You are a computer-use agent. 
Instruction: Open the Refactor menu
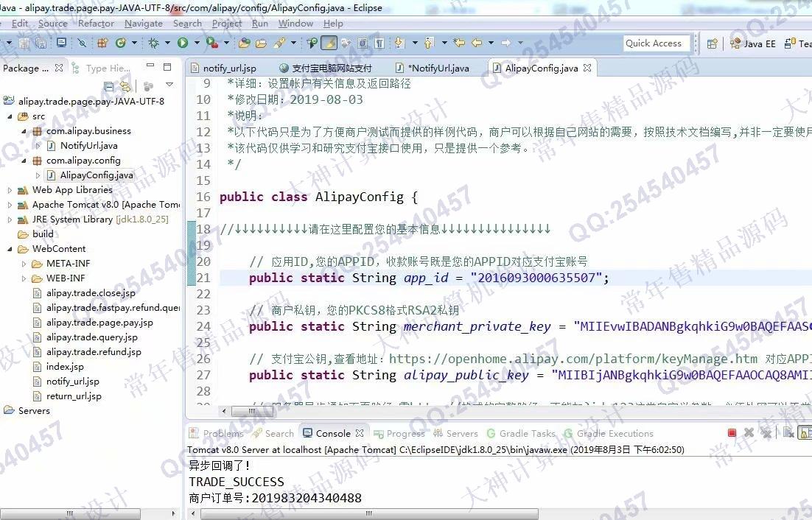tap(96, 24)
